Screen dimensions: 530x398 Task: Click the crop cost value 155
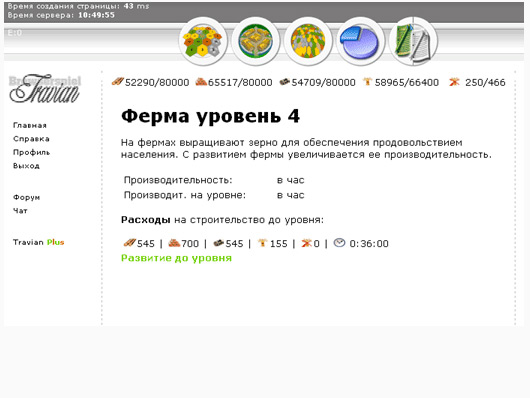pyautogui.click(x=279, y=243)
